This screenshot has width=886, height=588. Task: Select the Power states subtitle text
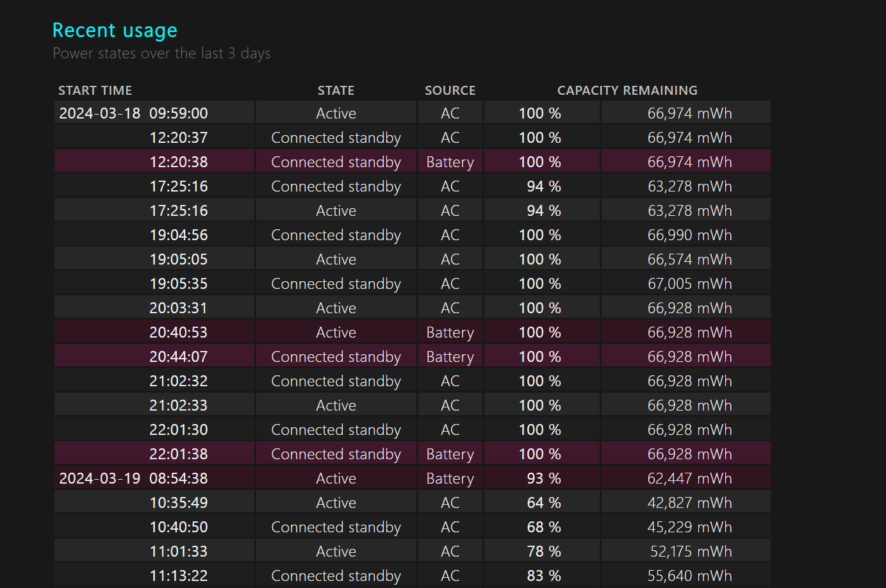point(161,53)
